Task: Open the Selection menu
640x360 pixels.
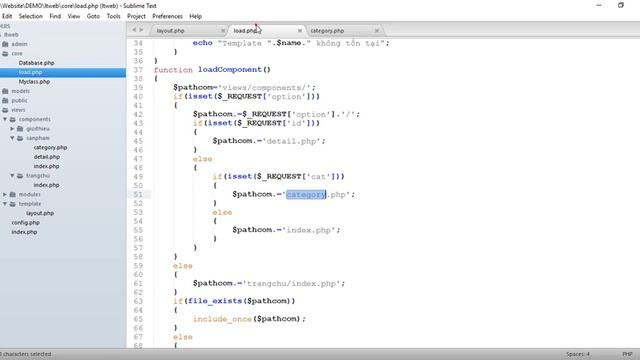Action: coord(31,16)
